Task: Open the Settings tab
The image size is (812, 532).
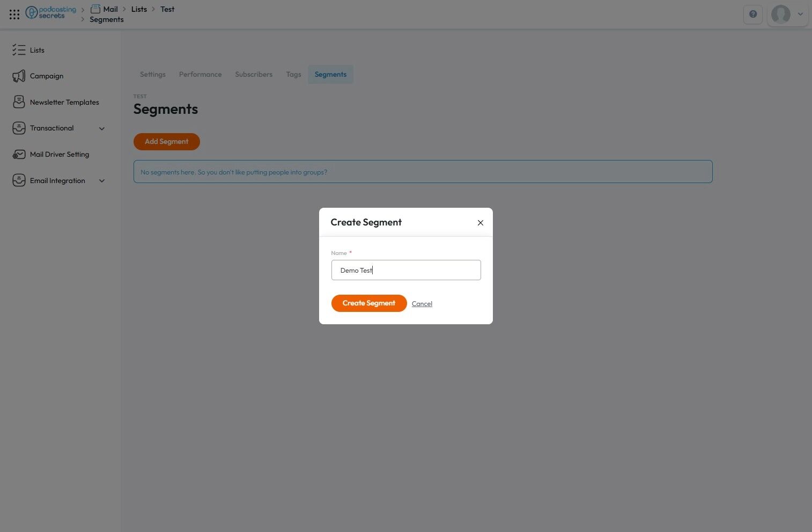Action: 153,75
